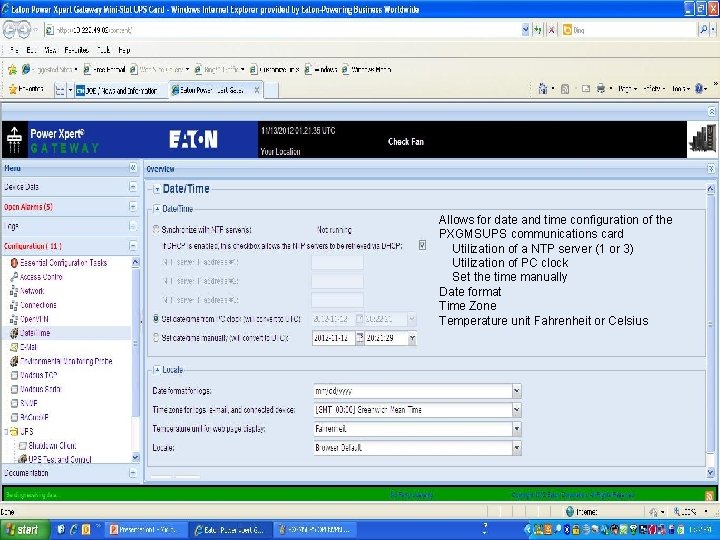Click the IE Feeds toolbar icon

pyautogui.click(x=565, y=89)
